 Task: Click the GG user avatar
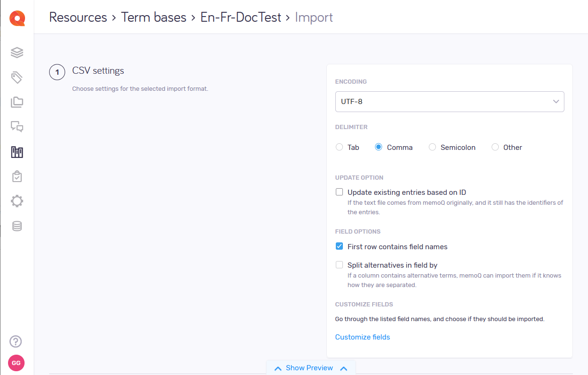[16, 363]
